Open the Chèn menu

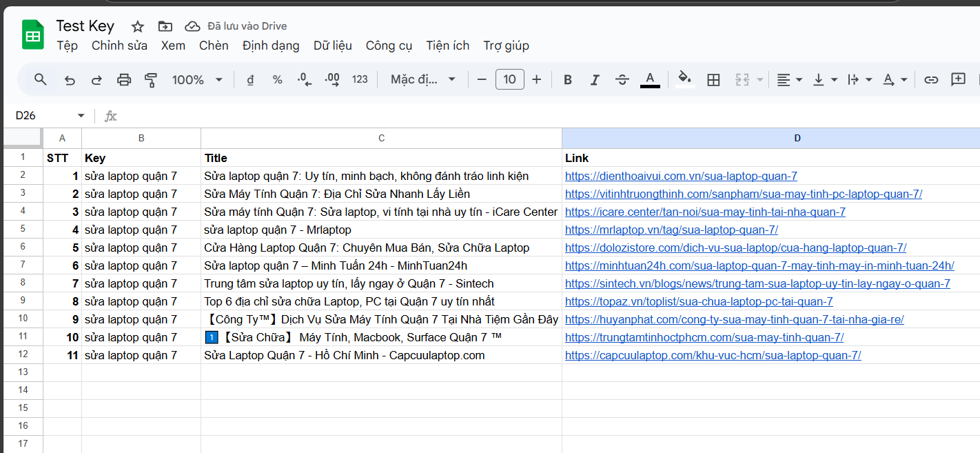point(214,46)
